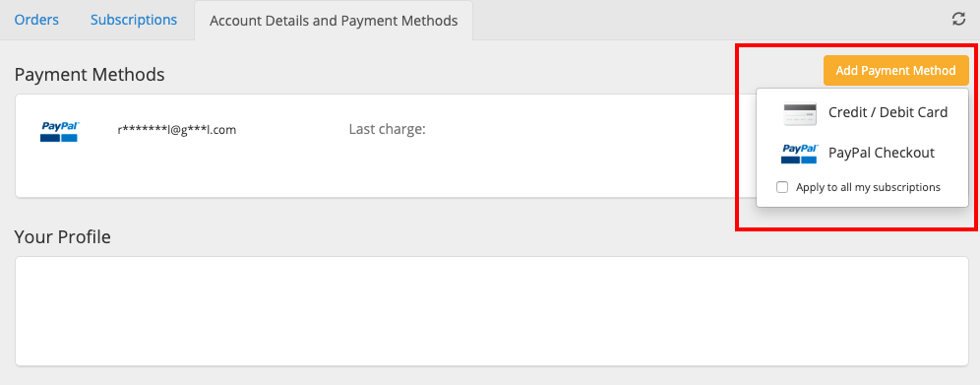Click the refresh icon at top right
This screenshot has height=385, width=980.
[958, 19]
